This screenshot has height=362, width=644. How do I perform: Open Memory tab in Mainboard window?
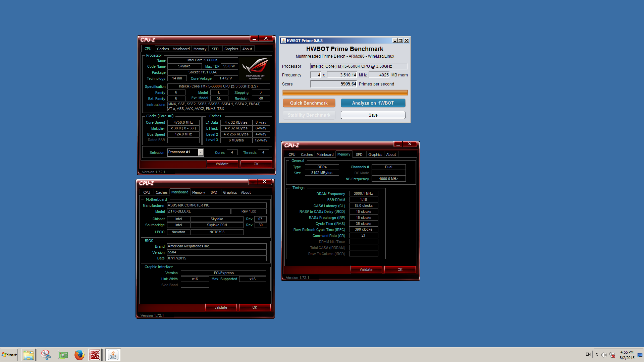pos(199,192)
